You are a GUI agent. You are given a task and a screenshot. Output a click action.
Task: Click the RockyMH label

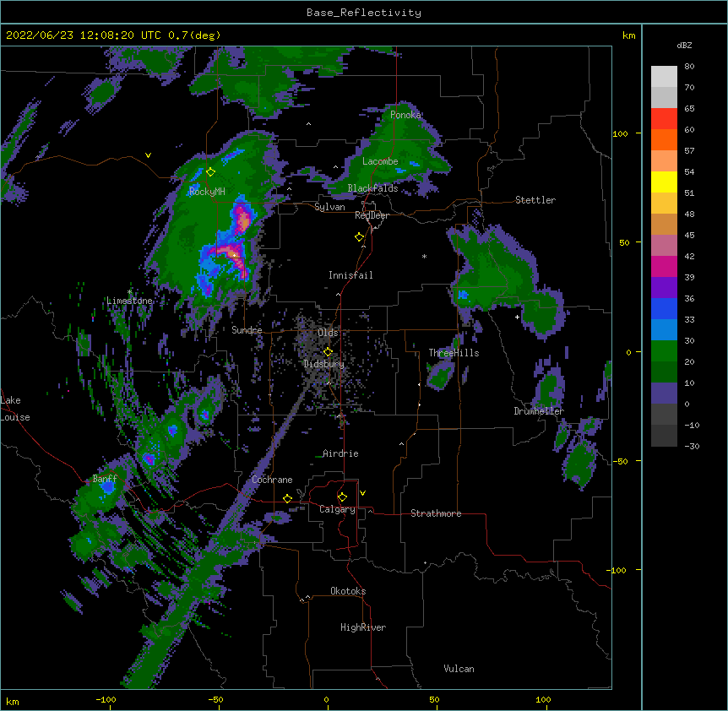click(x=207, y=192)
